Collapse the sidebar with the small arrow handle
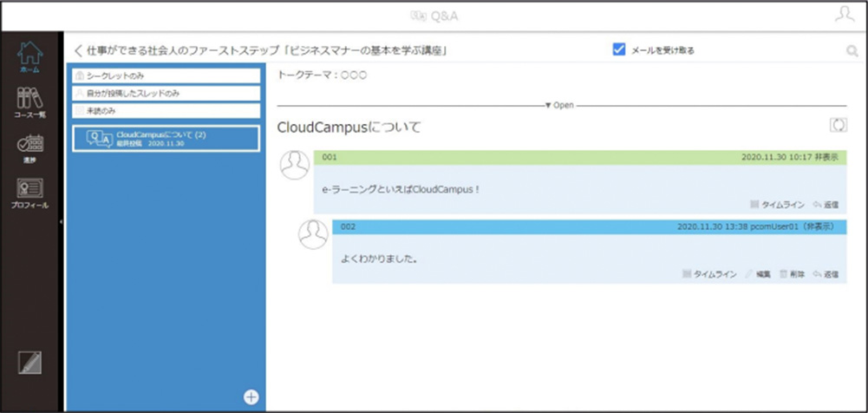 tap(61, 221)
